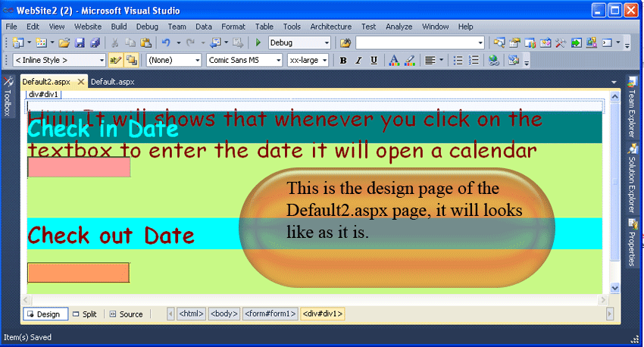644x347 pixels.
Task: Open file with the folder icon
Action: tap(64, 42)
